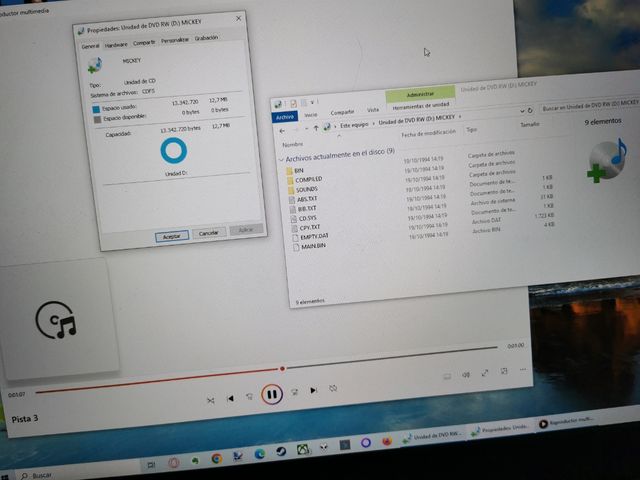Image resolution: width=640 pixels, height=480 pixels.
Task: Select the Vista ribbon tab
Action: (x=373, y=109)
